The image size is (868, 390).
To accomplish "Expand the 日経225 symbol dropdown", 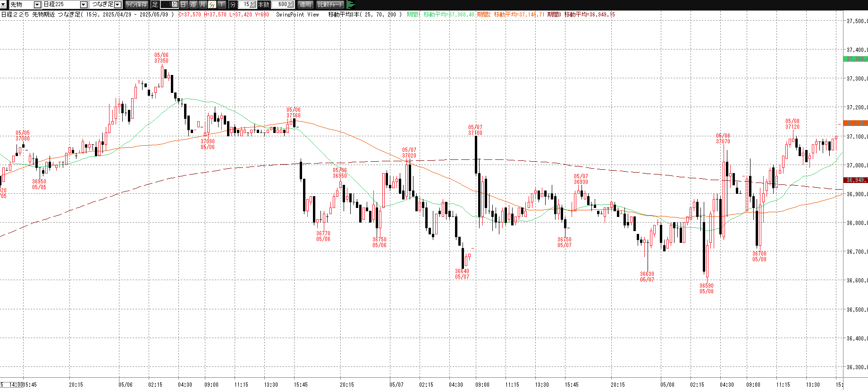I will 84,5.
